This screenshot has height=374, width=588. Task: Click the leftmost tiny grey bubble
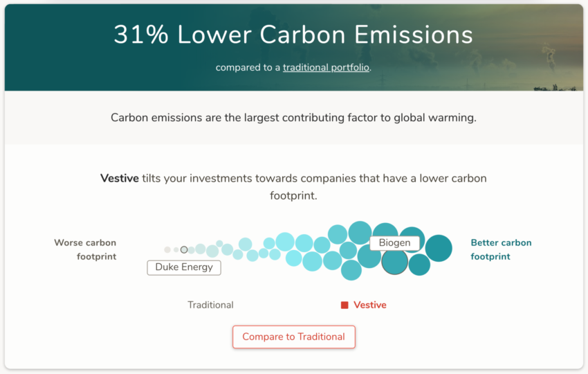[x=167, y=250]
